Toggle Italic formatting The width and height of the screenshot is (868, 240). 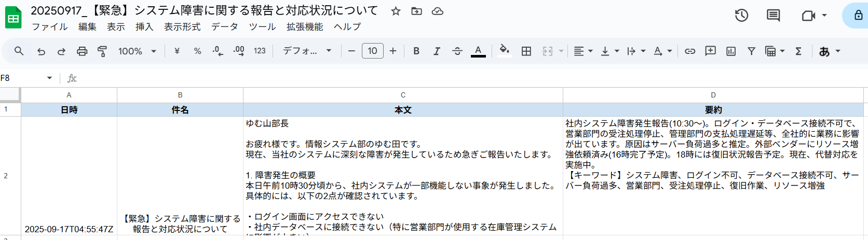tap(437, 51)
